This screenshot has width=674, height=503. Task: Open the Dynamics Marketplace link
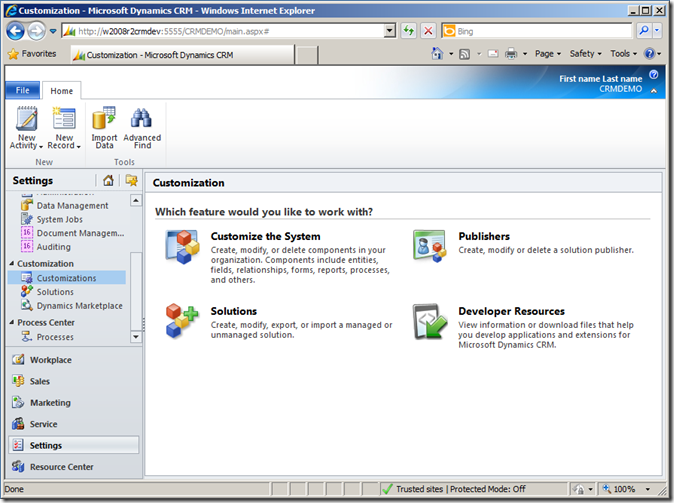[79, 306]
